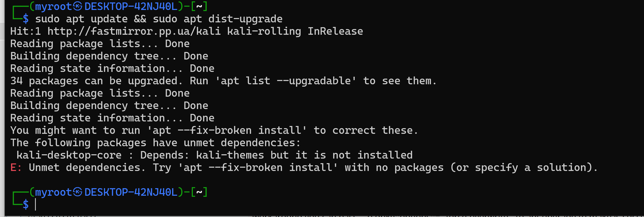Click the Kali symbol in the bottom prompt

[78, 192]
